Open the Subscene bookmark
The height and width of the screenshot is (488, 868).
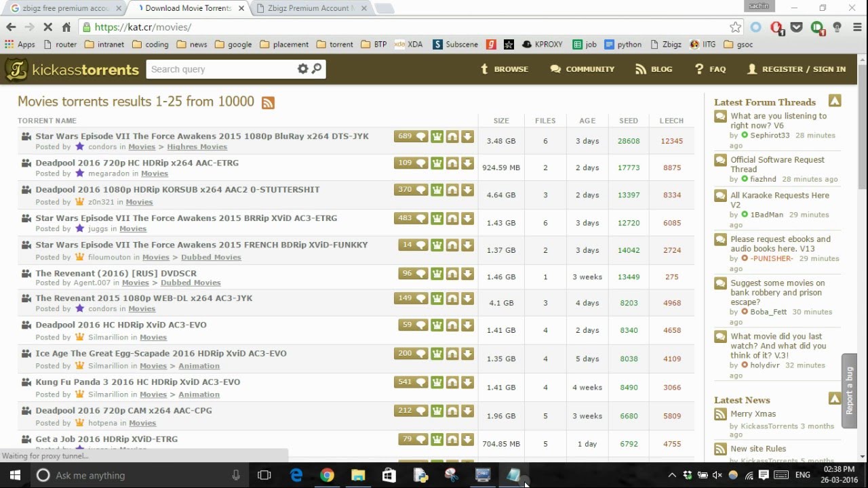[x=454, y=45]
